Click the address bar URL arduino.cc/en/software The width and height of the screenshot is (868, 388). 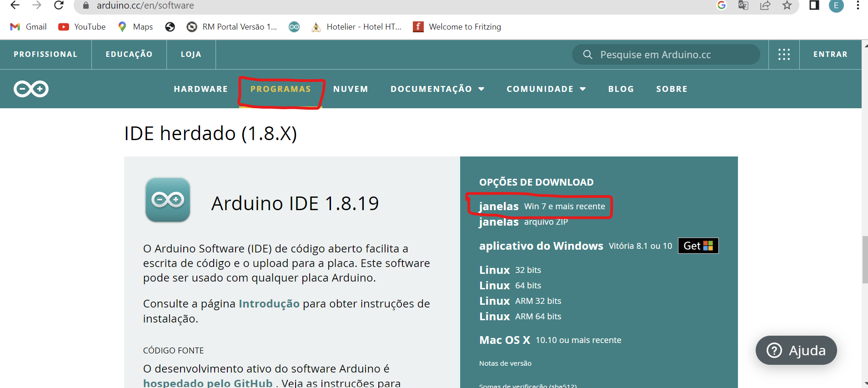pos(146,5)
